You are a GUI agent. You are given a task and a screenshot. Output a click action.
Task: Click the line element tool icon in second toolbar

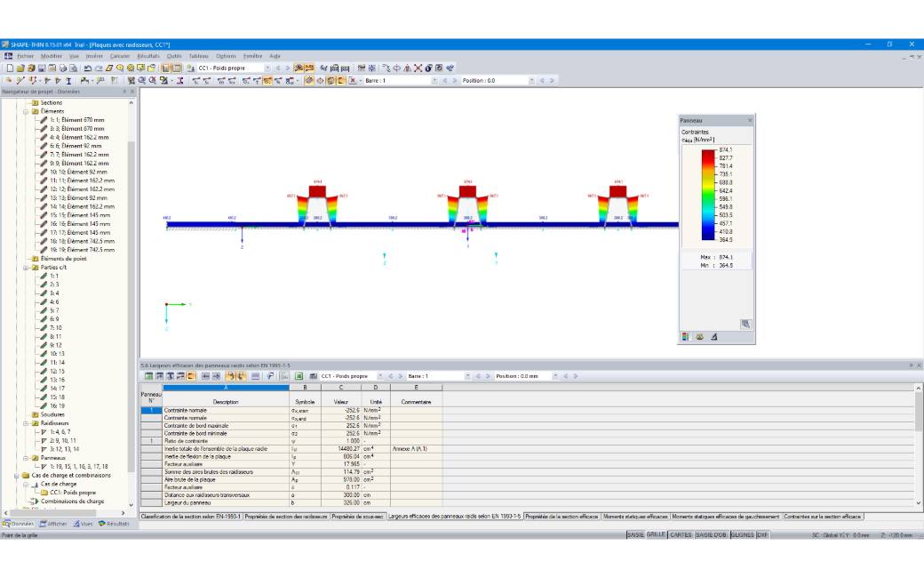20,80
